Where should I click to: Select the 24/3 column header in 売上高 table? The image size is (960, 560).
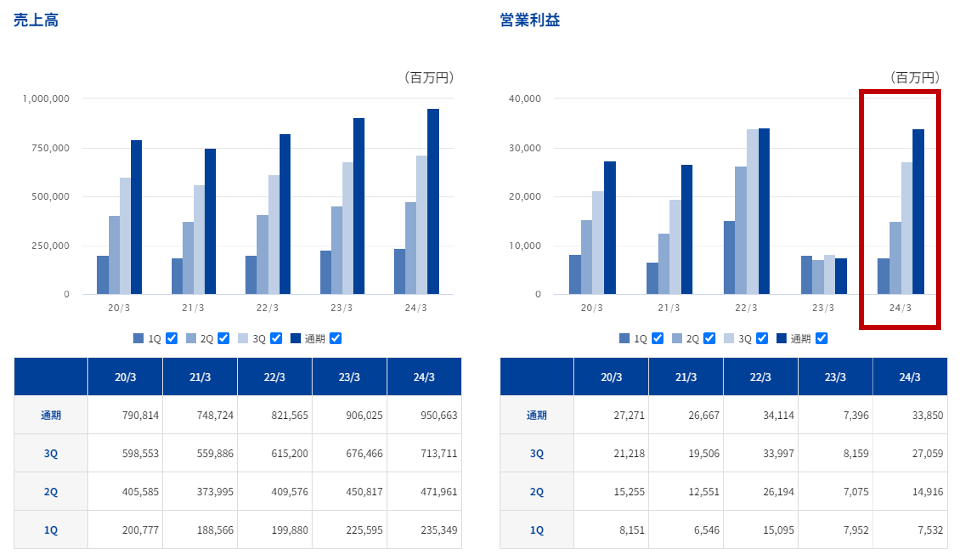pos(424,377)
